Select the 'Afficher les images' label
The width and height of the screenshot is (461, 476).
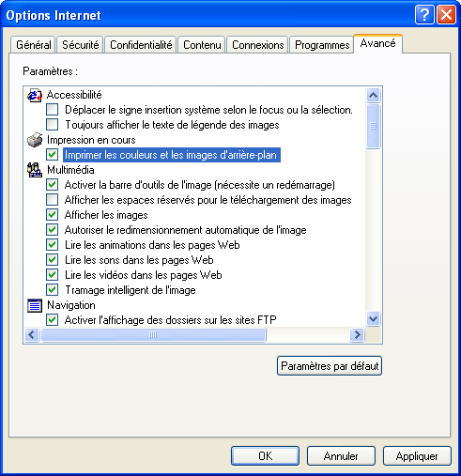coord(106,215)
